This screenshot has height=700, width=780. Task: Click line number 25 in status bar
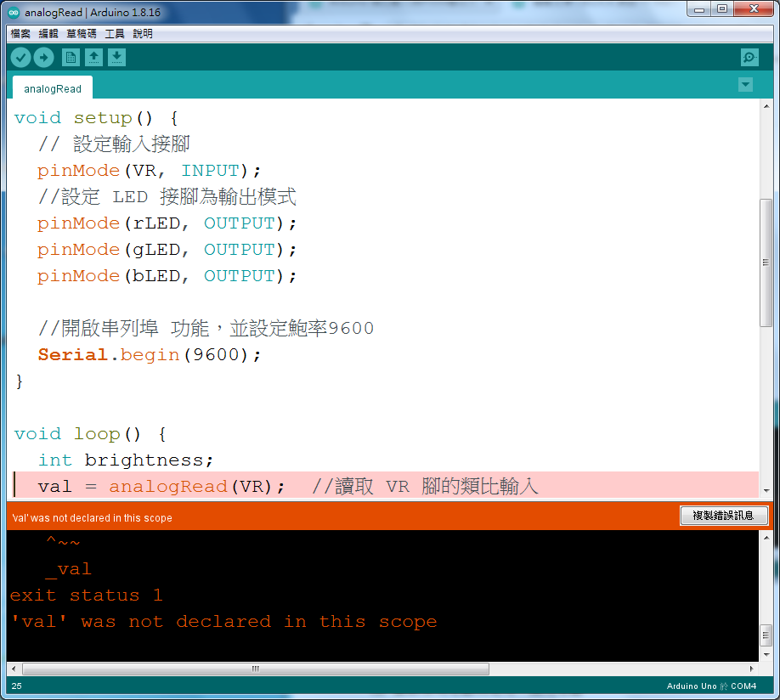click(16, 686)
